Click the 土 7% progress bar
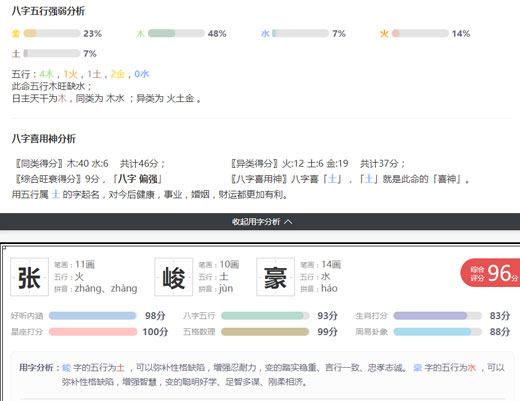The image size is (520, 401). pos(52,53)
